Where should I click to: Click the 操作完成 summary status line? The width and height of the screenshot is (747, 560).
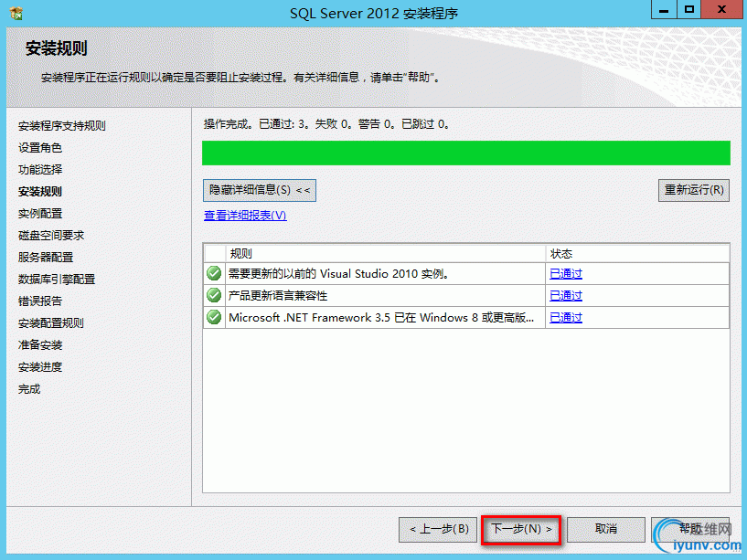point(326,124)
